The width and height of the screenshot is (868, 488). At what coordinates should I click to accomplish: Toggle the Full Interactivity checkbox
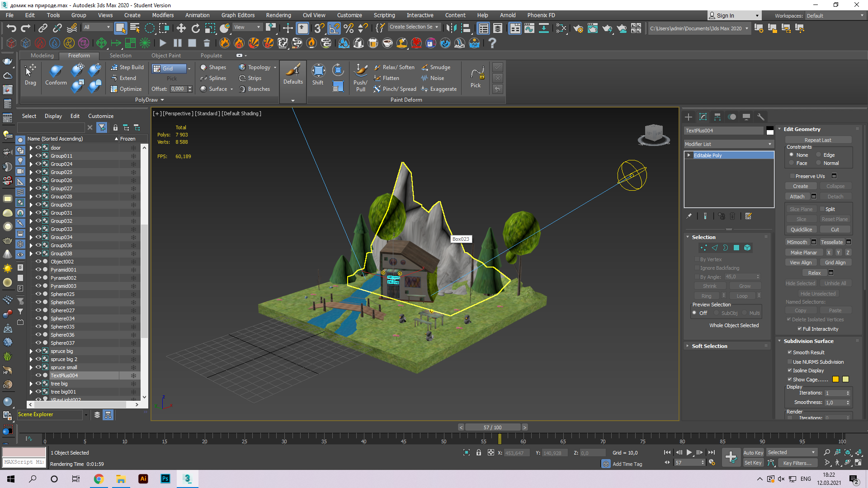tap(800, 329)
